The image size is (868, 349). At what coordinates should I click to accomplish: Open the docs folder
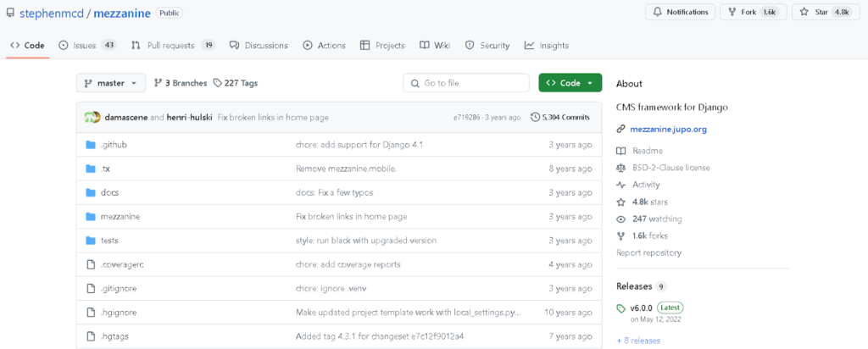click(x=109, y=192)
